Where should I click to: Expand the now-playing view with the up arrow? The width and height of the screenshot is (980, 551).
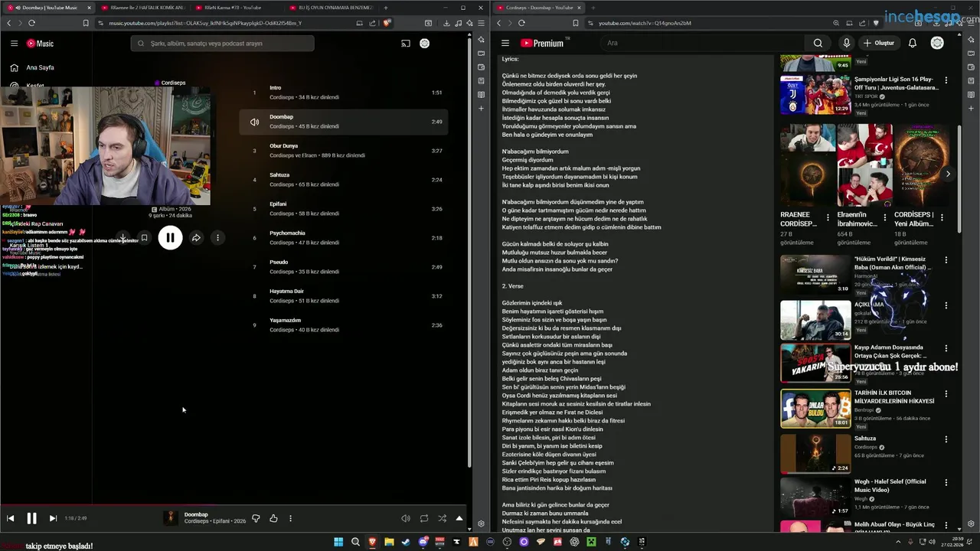point(459,518)
